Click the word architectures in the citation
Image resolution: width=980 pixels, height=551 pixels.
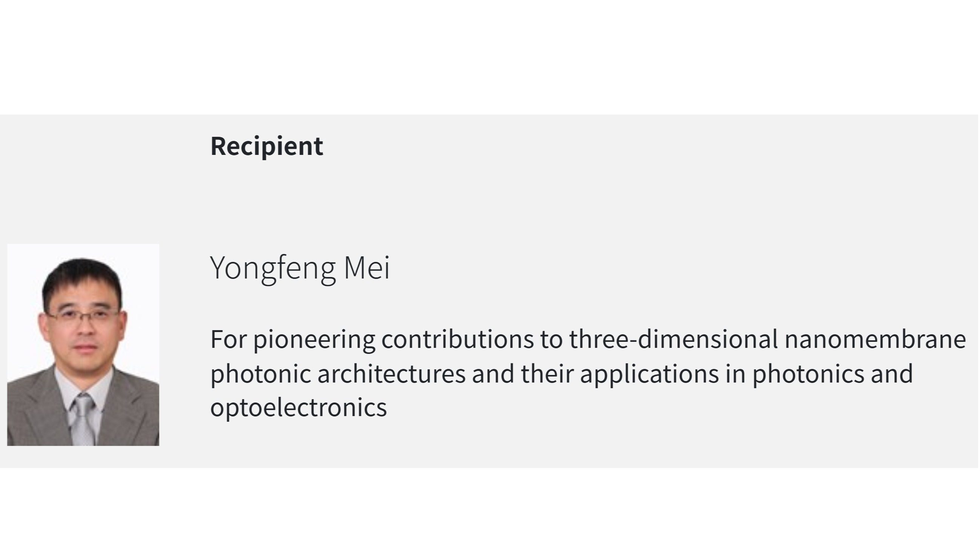click(x=391, y=374)
